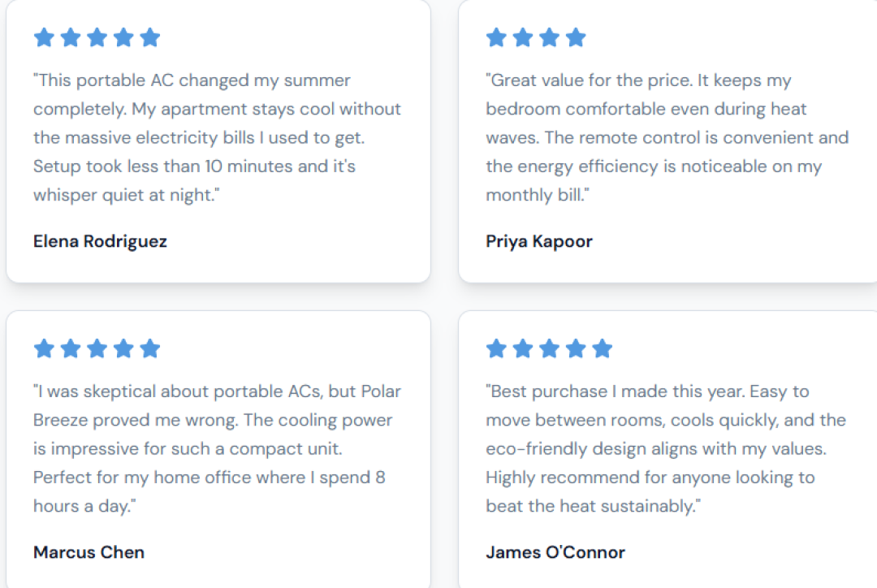Screen dimensions: 877x588
Task: Click the reviewer name Priya Kapoor
Action: 539,241
